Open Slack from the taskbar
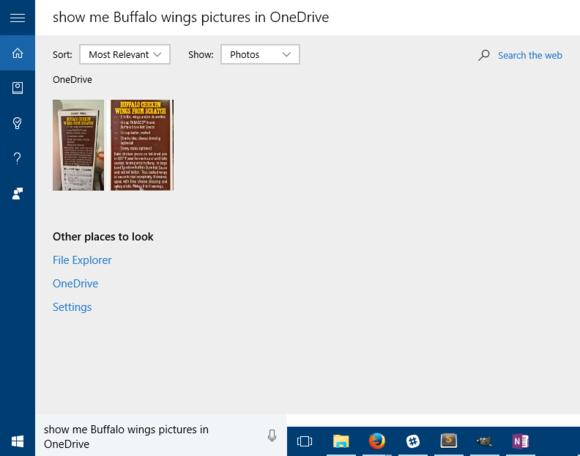Image resolution: width=580 pixels, height=456 pixels. tap(412, 441)
